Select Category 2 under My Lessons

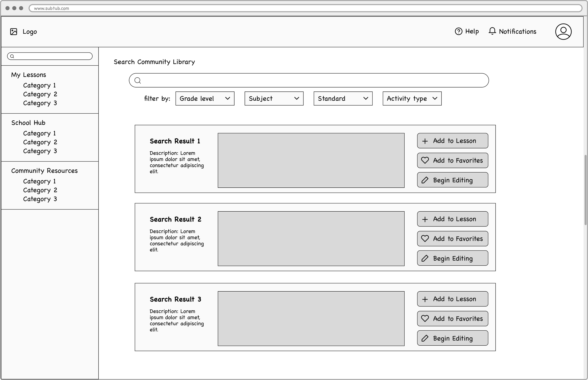(x=40, y=94)
